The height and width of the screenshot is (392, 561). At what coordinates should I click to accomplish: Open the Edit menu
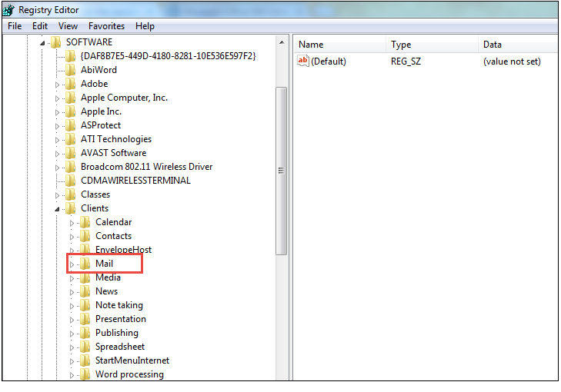tap(40, 26)
